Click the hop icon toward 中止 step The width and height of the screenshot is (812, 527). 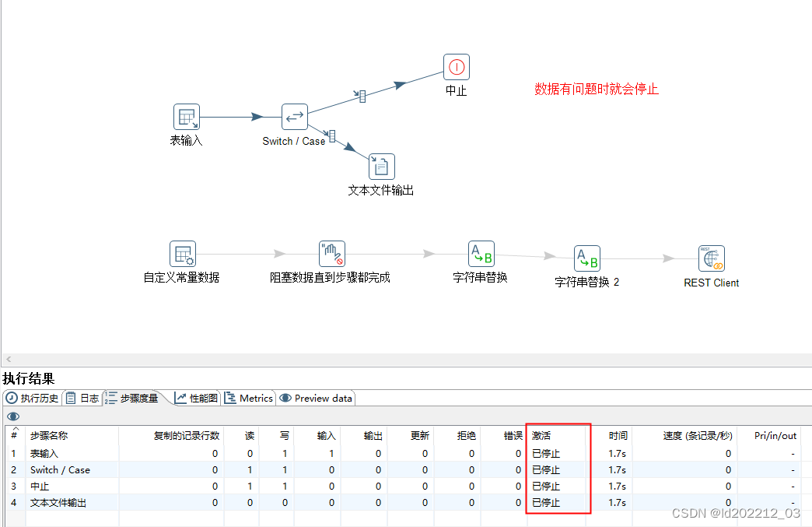click(x=361, y=96)
